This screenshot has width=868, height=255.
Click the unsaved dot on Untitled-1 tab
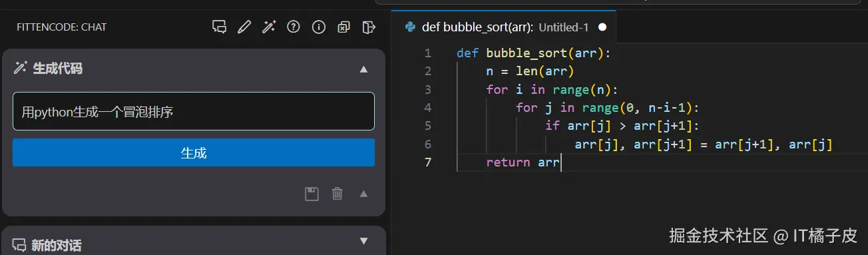602,27
